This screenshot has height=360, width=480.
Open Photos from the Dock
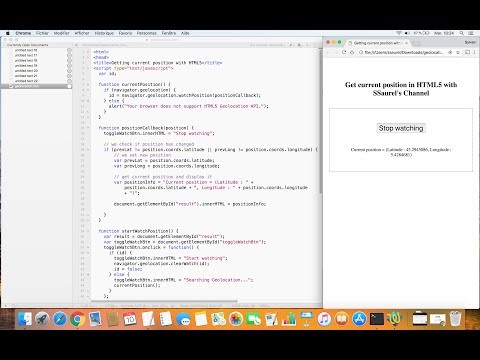236,319
